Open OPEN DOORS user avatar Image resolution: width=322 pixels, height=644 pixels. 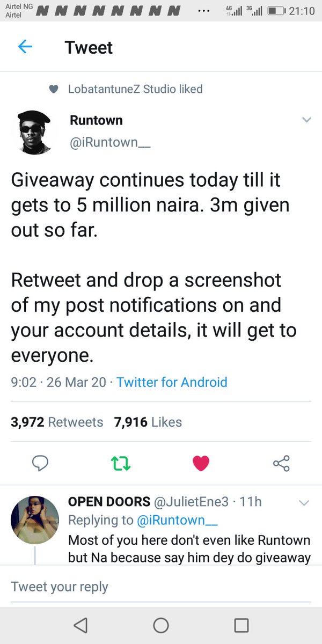(x=35, y=519)
